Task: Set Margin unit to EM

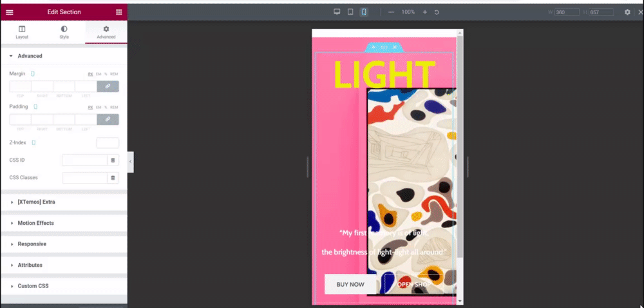Action: click(99, 74)
